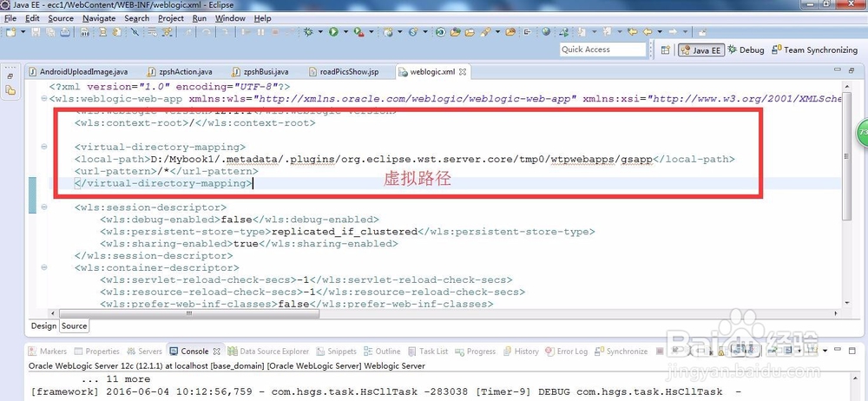This screenshot has width=868, height=401.
Task: Switch to the Design editor tab
Action: point(43,325)
